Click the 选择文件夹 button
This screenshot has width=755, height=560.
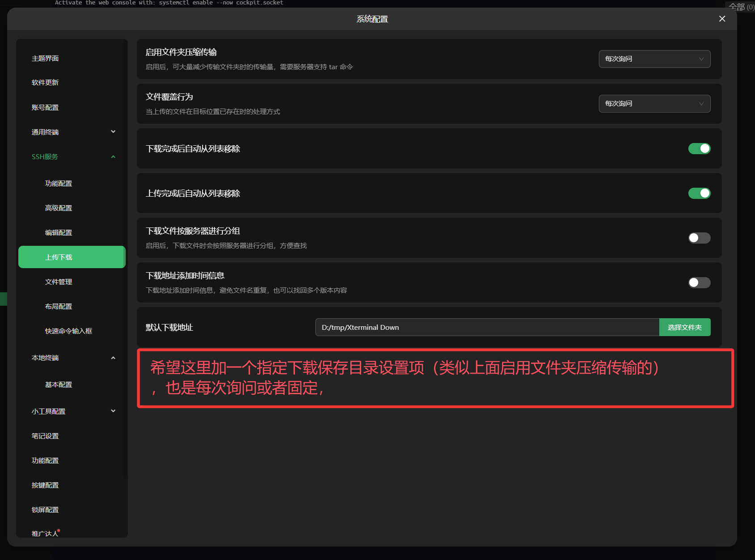pyautogui.click(x=684, y=327)
